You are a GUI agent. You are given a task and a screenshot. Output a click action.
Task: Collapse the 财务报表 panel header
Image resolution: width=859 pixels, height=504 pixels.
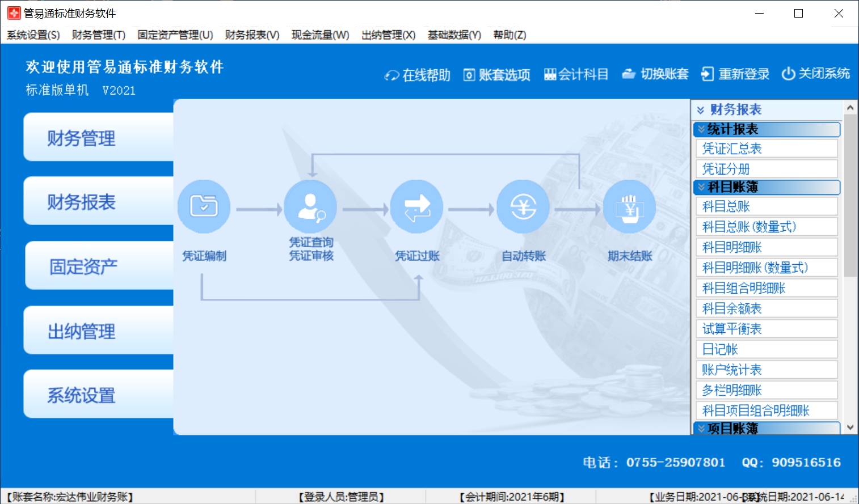click(701, 110)
